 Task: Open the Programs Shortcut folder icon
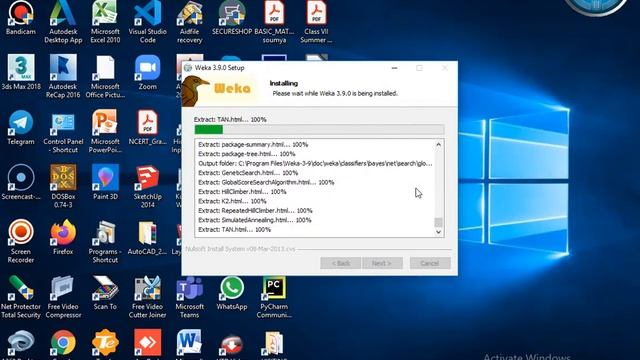pyautogui.click(x=105, y=241)
